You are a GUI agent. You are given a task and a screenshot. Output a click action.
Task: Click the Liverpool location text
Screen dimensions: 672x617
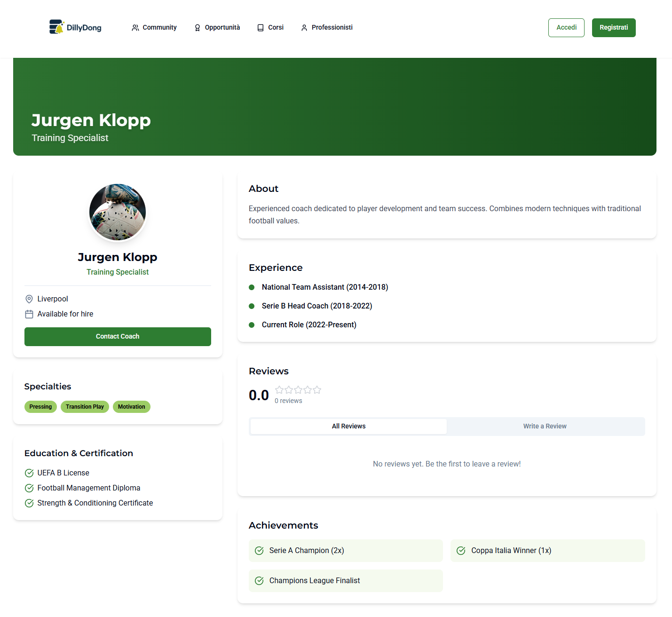pyautogui.click(x=53, y=299)
